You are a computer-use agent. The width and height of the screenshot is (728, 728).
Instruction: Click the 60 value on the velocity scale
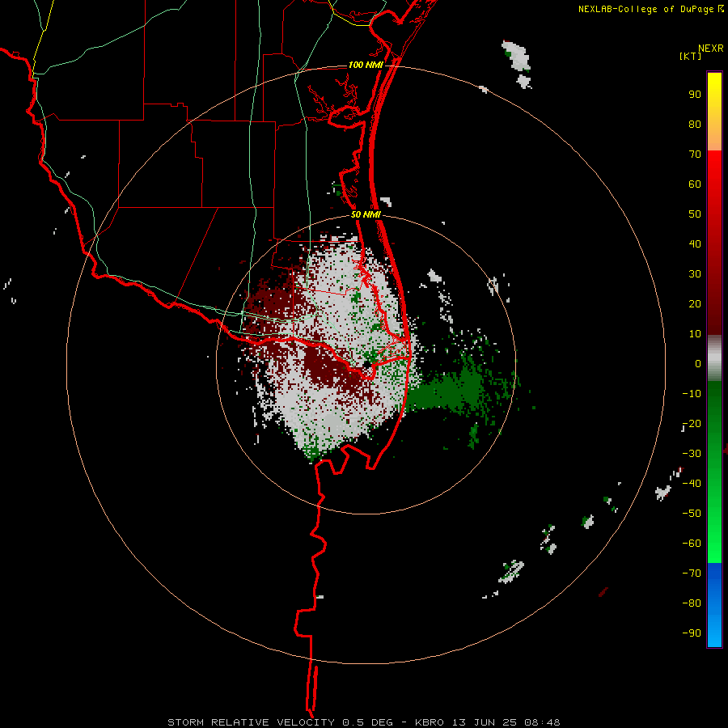[695, 184]
